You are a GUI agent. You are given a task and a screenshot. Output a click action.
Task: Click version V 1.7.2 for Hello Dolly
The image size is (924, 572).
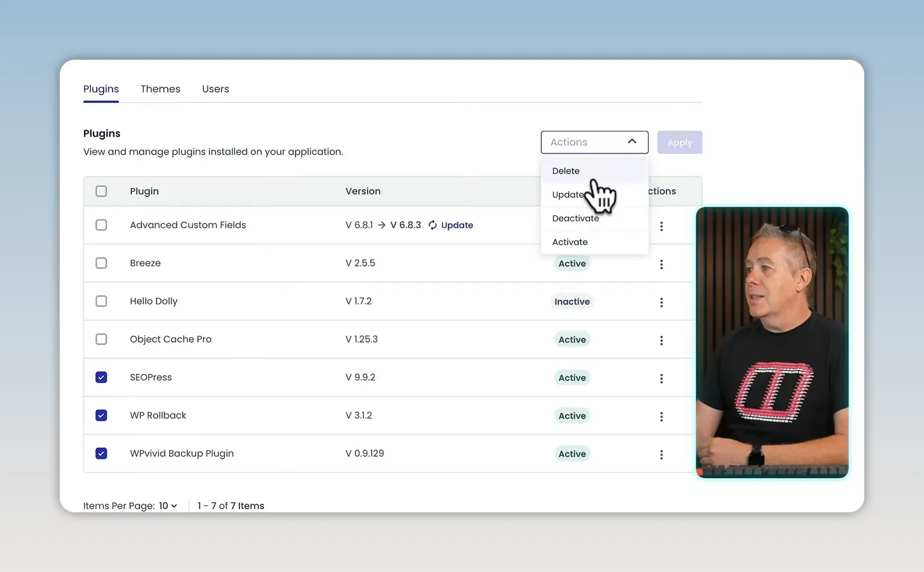[x=358, y=301]
